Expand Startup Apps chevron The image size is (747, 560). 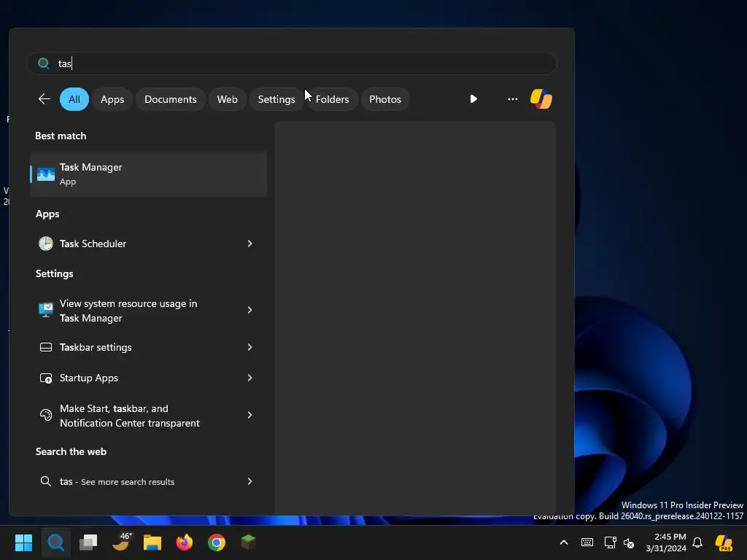pos(249,378)
